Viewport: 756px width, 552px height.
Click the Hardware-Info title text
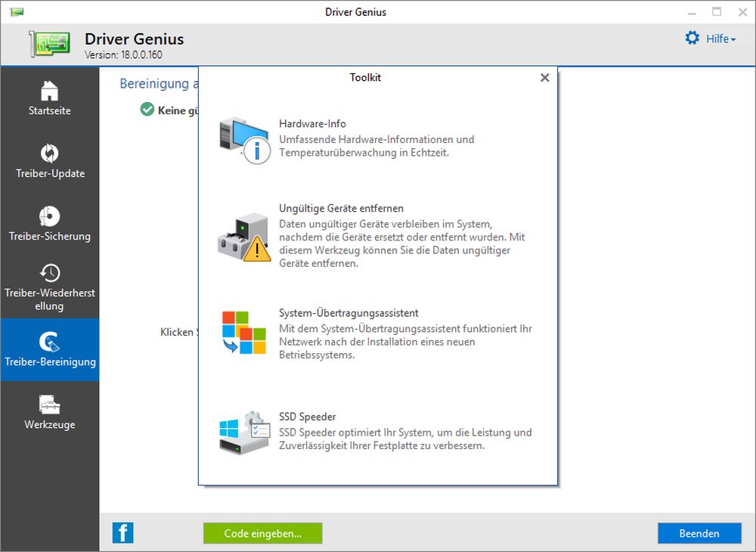point(312,124)
